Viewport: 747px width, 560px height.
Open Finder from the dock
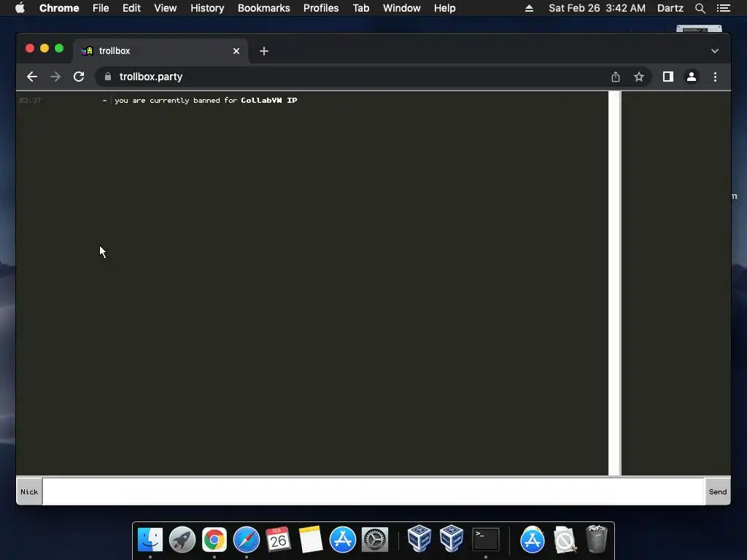pyautogui.click(x=150, y=540)
